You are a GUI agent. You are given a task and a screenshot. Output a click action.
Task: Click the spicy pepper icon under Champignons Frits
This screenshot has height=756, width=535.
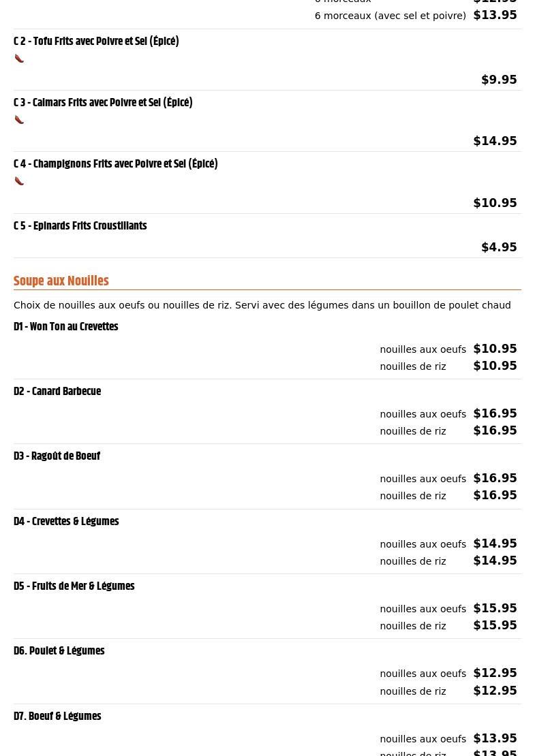click(x=19, y=181)
